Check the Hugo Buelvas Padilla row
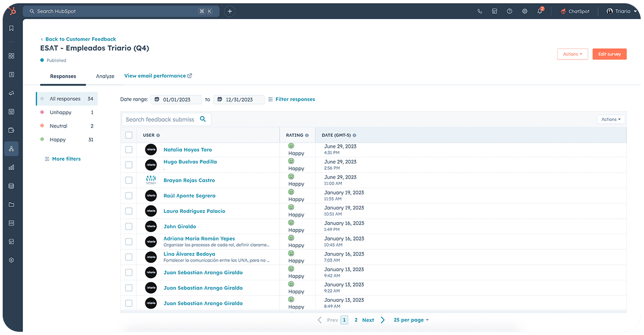The width and height of the screenshot is (644, 335). click(129, 165)
